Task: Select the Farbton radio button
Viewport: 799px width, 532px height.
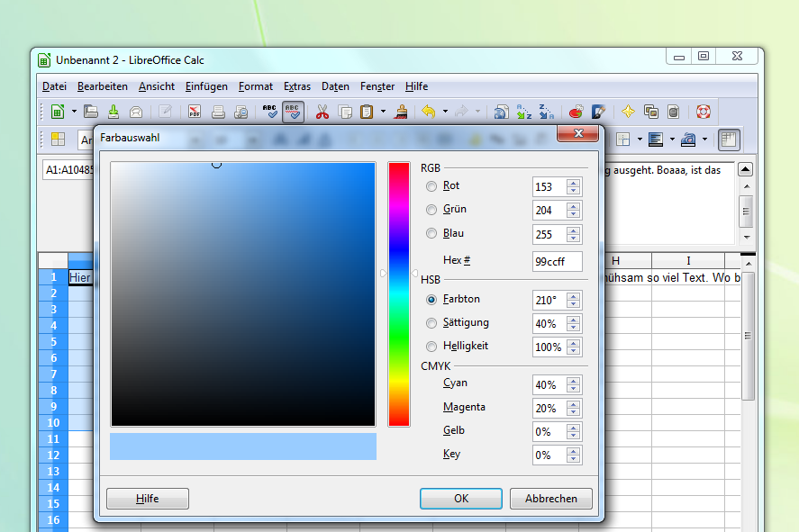Action: coord(431,300)
